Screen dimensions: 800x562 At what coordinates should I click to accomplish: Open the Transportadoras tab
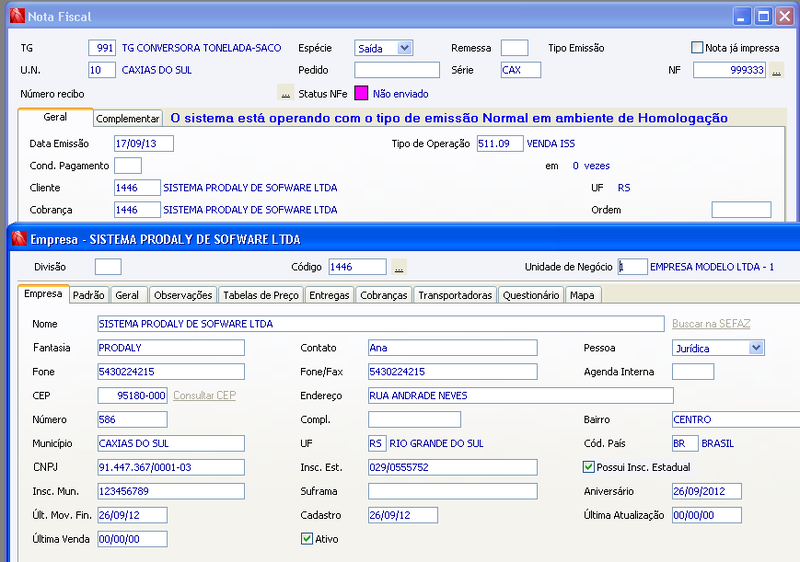[455, 295]
